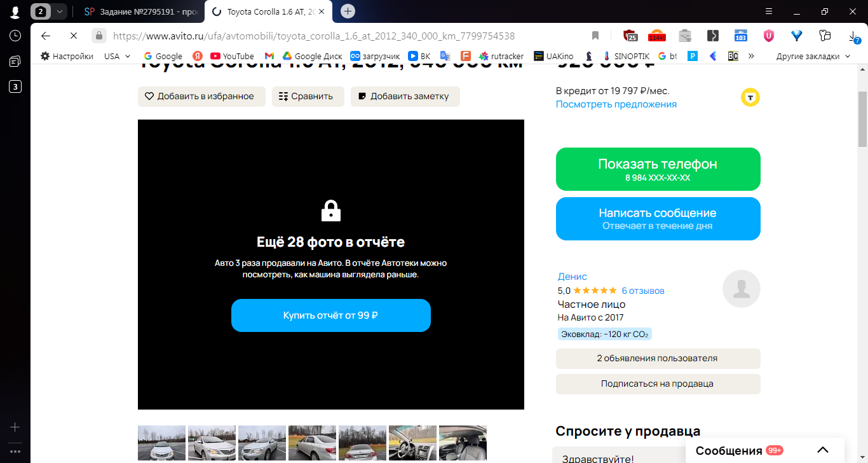This screenshot has width=868, height=463.
Task: Open the rutracker bookmark
Action: [x=501, y=56]
